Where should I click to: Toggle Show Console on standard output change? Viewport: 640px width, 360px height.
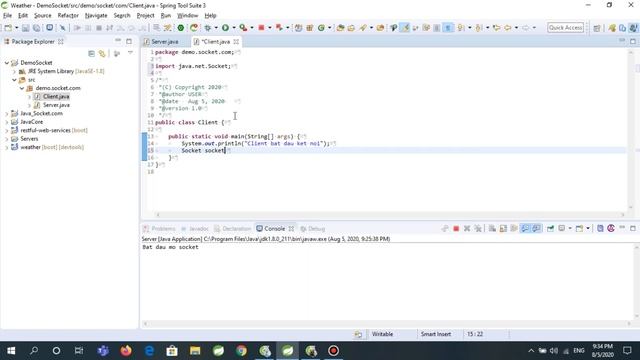pyautogui.click(x=525, y=229)
